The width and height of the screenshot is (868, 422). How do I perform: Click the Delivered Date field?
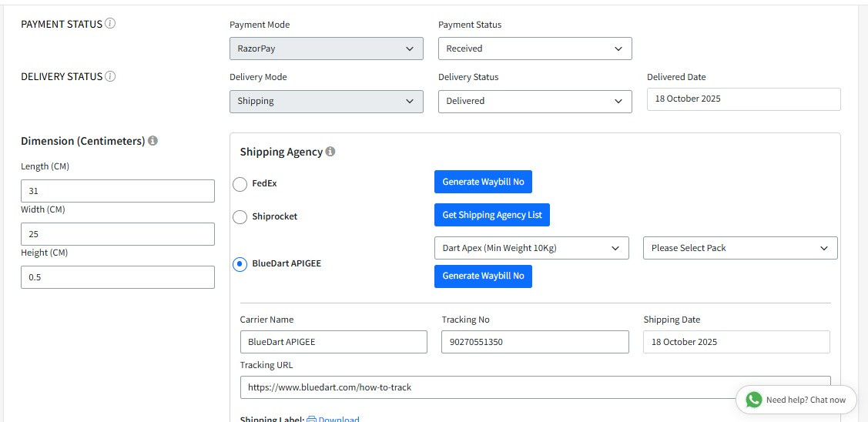tap(743, 99)
